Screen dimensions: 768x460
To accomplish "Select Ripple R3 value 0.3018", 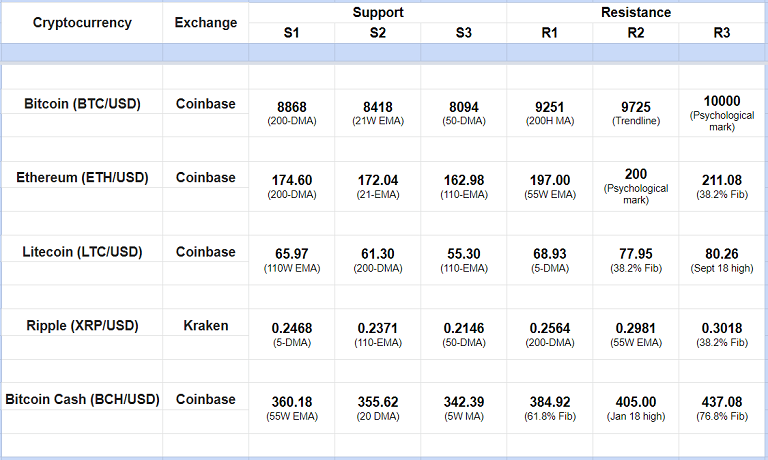I will (722, 328).
